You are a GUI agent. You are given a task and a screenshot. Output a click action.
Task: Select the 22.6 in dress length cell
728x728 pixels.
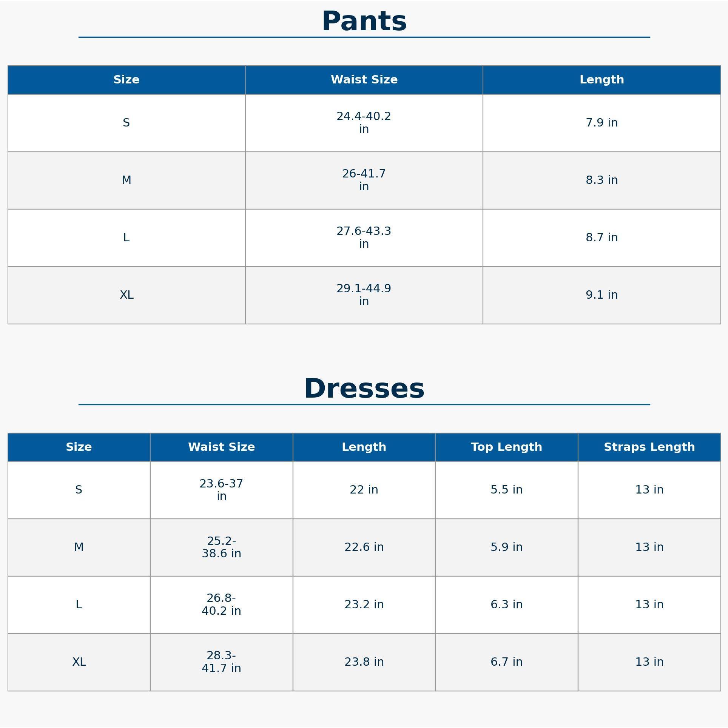[364, 547]
